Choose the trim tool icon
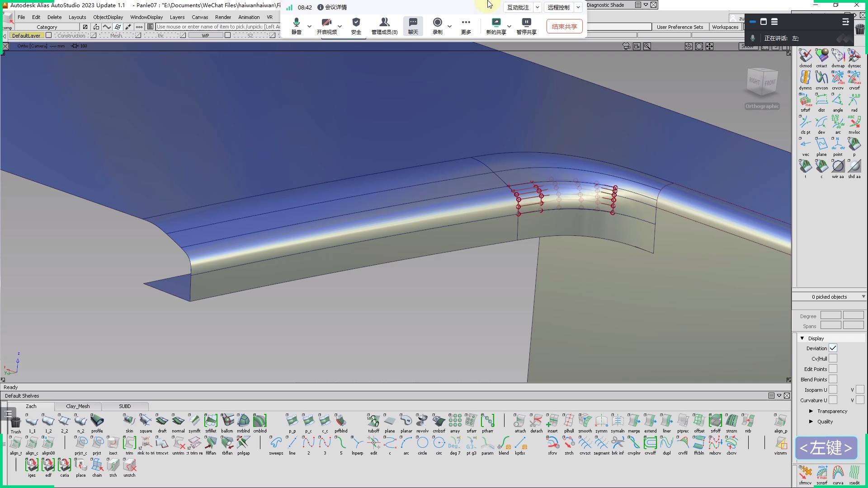868x488 pixels. click(x=129, y=443)
